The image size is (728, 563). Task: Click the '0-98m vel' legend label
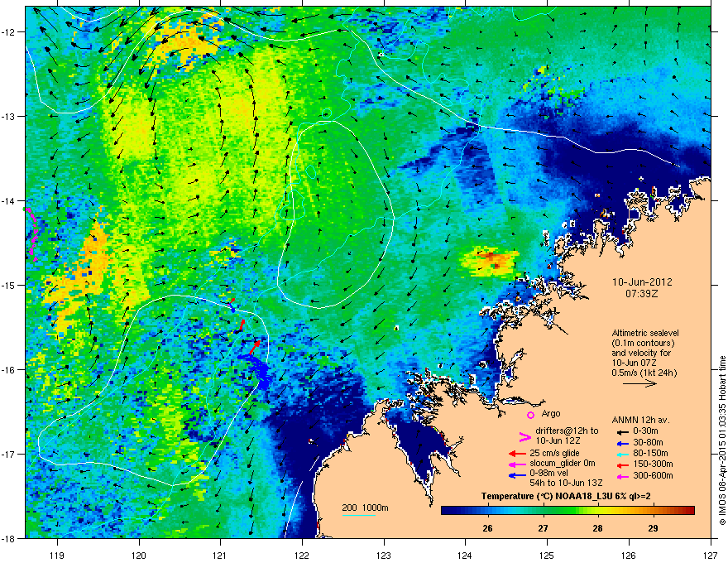pyautogui.click(x=549, y=474)
